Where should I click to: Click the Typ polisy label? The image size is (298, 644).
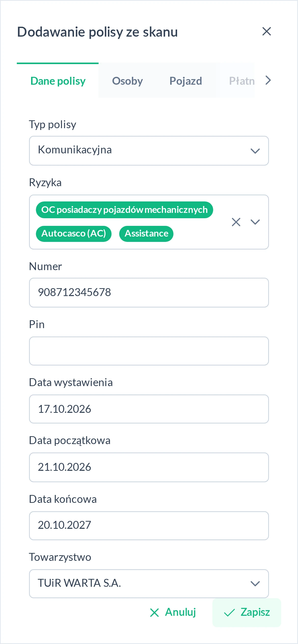[53, 125]
